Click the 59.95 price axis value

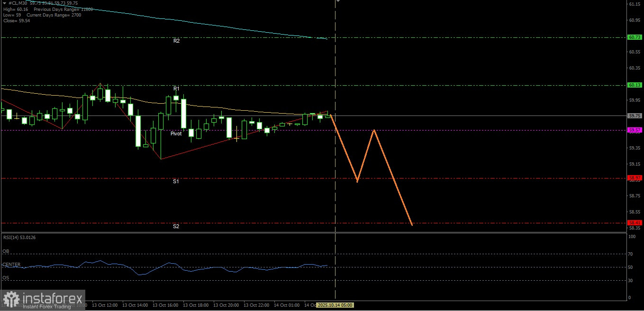pos(635,100)
